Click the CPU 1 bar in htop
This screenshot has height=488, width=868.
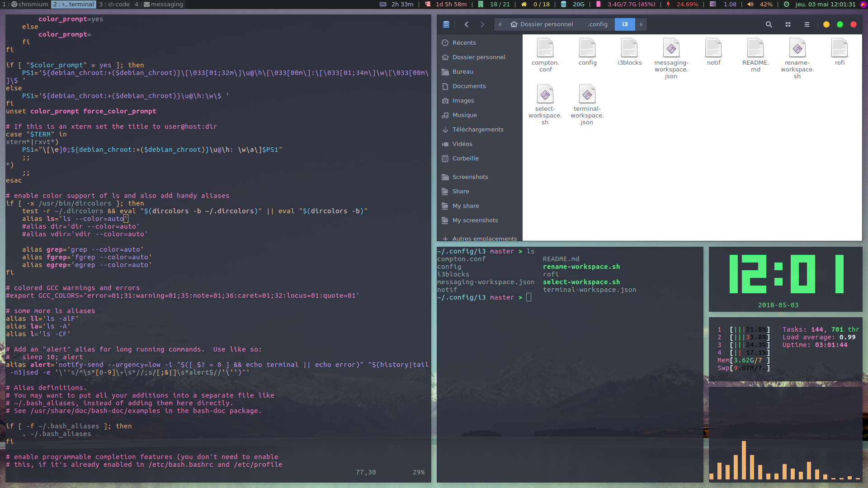[744, 329]
